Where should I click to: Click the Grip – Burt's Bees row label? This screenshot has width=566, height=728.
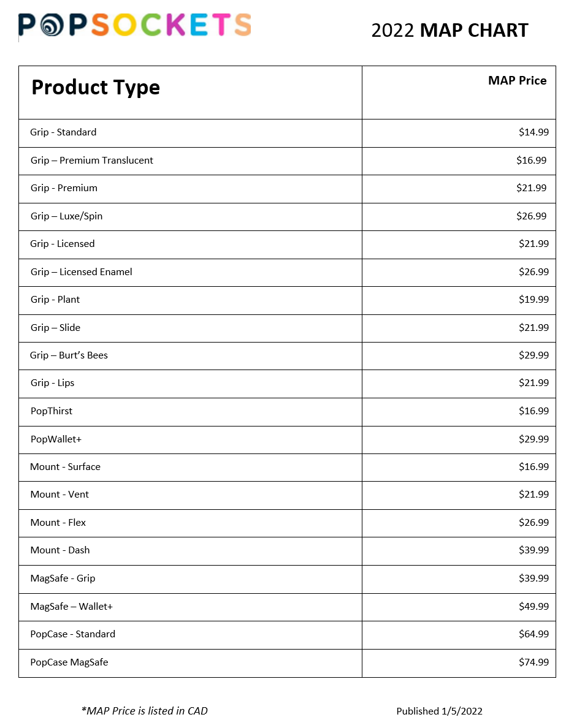click(x=69, y=355)
